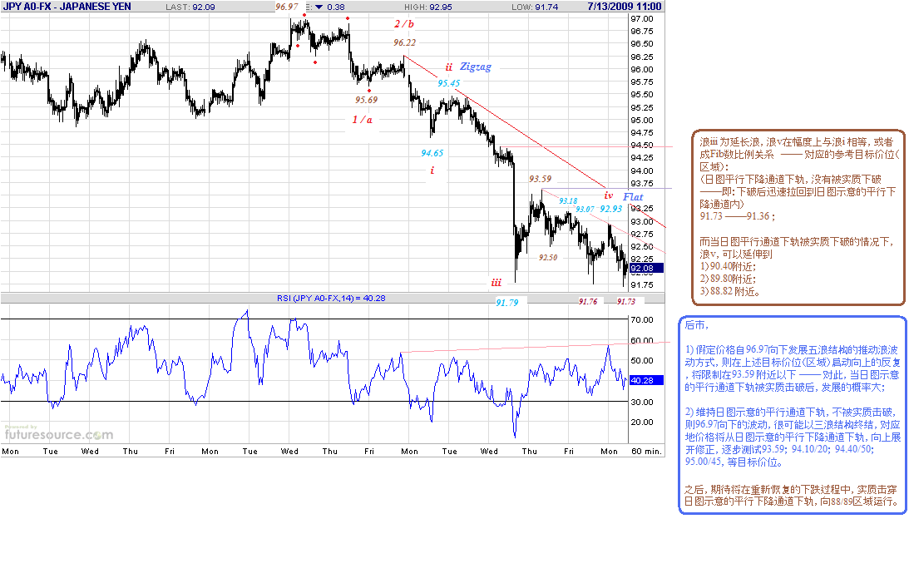This screenshot has height=588, width=909.
Task: Click the 1)90.40附近 target line
Action: (x=728, y=267)
